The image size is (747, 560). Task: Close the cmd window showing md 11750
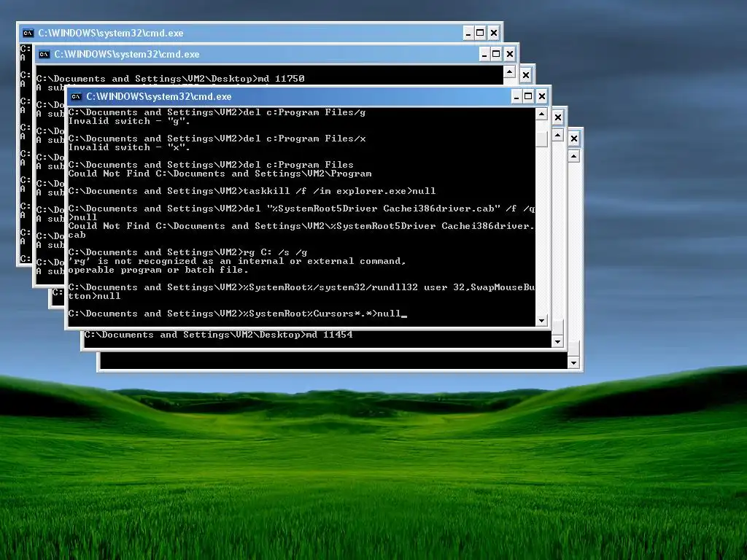pos(510,54)
